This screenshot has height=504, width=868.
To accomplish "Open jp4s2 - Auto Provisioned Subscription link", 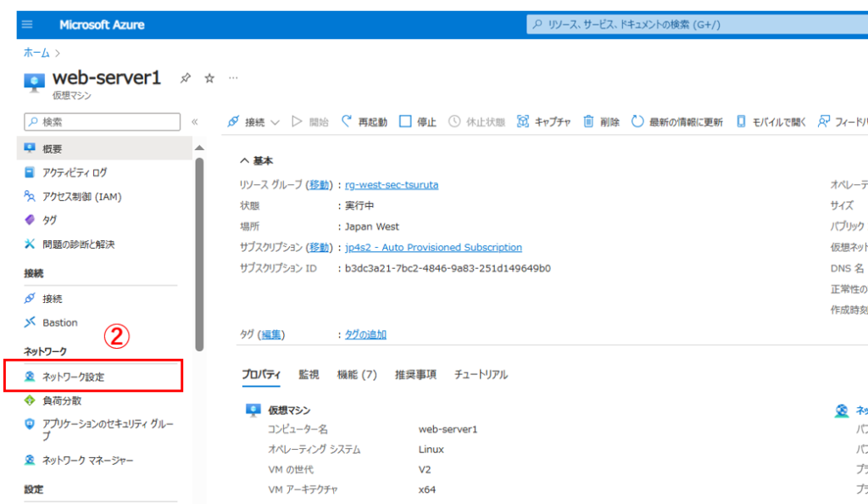I will click(433, 248).
